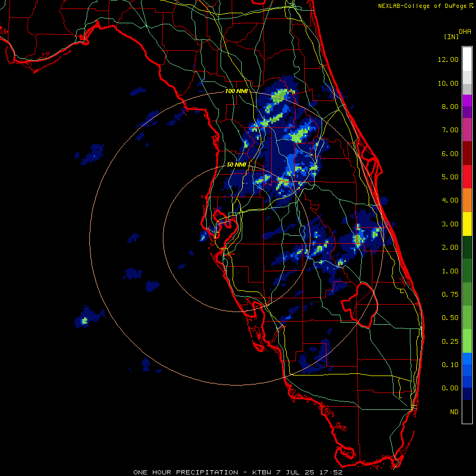The image size is (476, 476).
Task: Click the 50 NMI range ring label
Action: point(236,164)
